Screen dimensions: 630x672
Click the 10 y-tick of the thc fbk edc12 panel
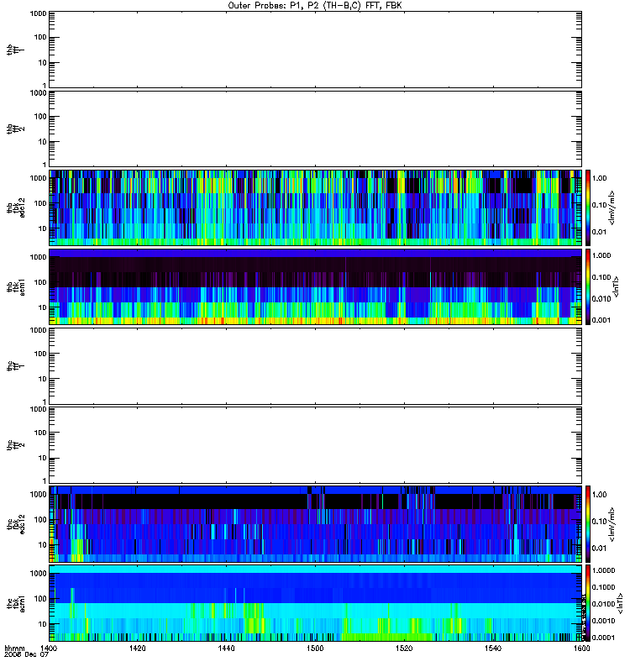click(43, 545)
